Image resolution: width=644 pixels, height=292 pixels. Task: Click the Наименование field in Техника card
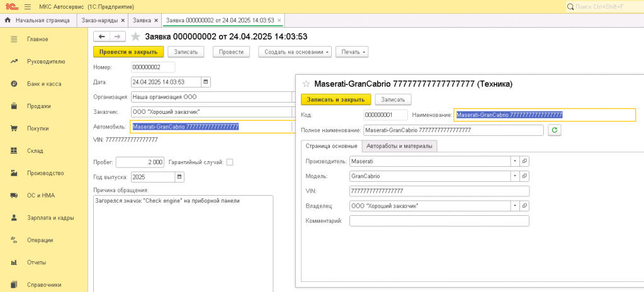tap(545, 115)
